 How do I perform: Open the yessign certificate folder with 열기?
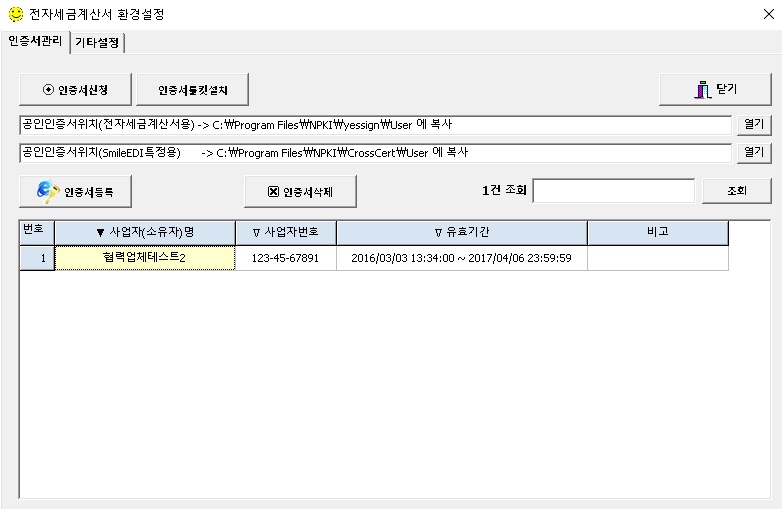tap(754, 125)
